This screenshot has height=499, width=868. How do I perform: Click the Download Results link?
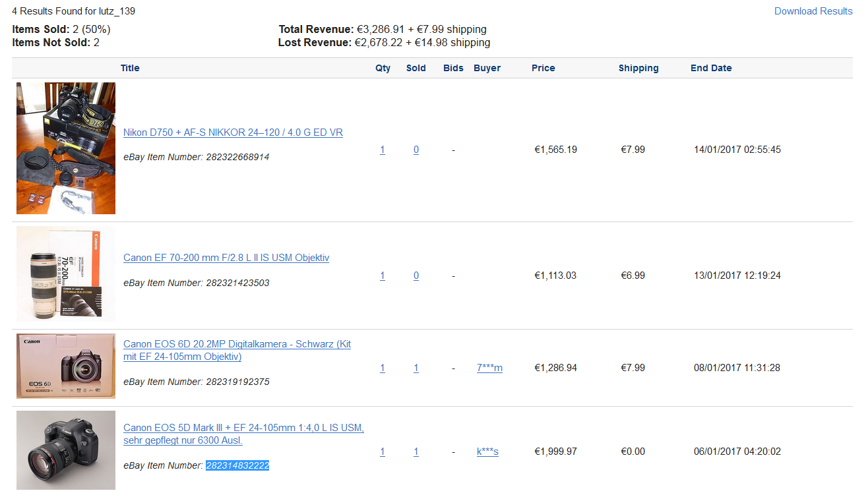coord(813,11)
